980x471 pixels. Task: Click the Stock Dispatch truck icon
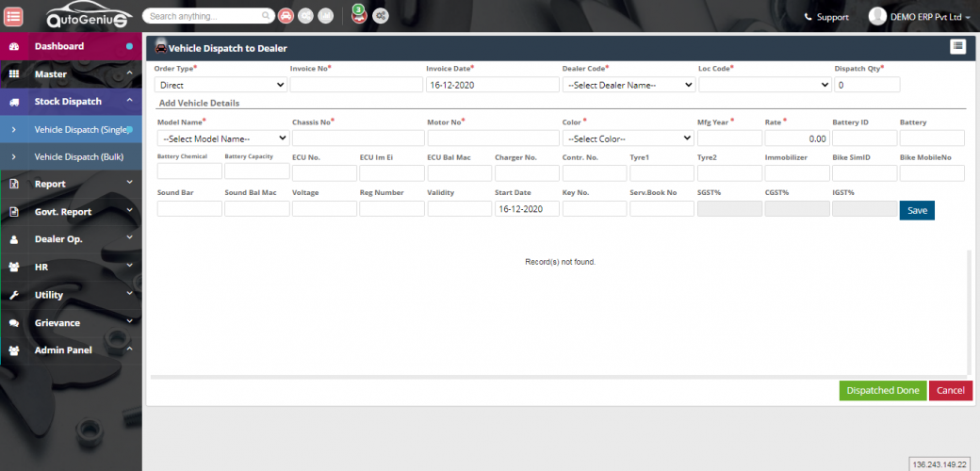[14, 102]
